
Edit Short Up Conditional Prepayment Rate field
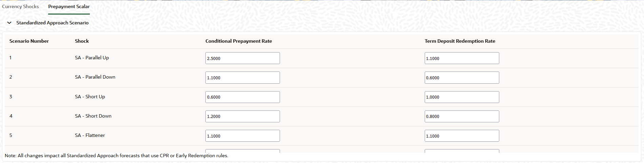243,97
